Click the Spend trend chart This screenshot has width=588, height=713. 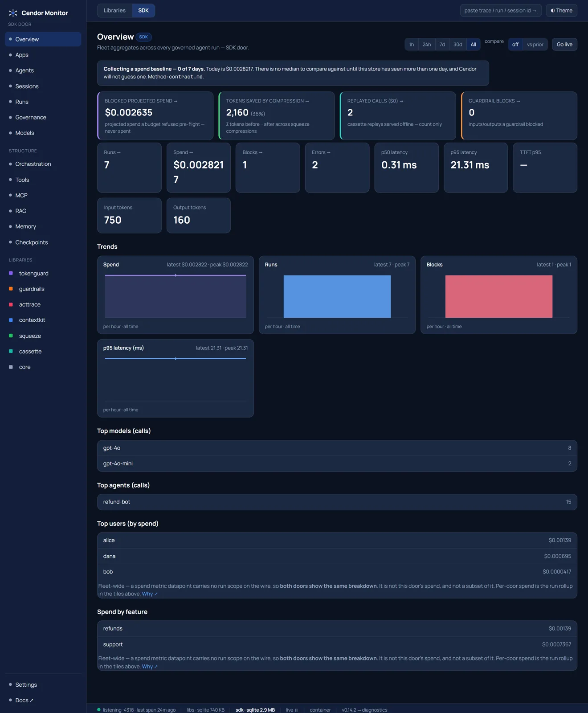176,295
